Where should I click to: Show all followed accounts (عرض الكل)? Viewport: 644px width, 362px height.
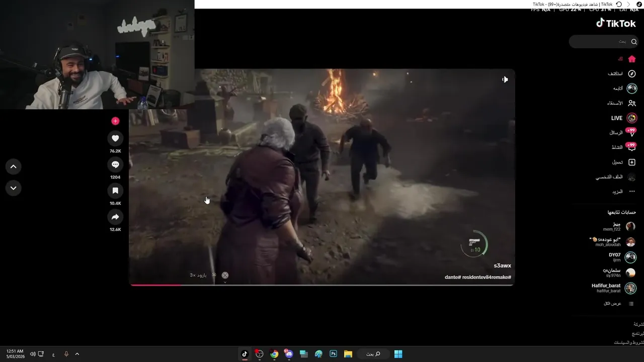pyautogui.click(x=619, y=304)
